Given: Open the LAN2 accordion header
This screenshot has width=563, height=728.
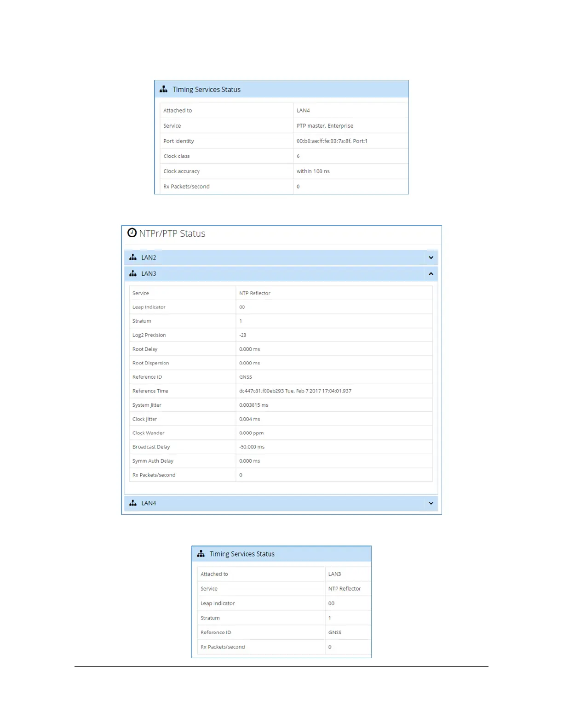Looking at the screenshot, I should click(281, 257).
